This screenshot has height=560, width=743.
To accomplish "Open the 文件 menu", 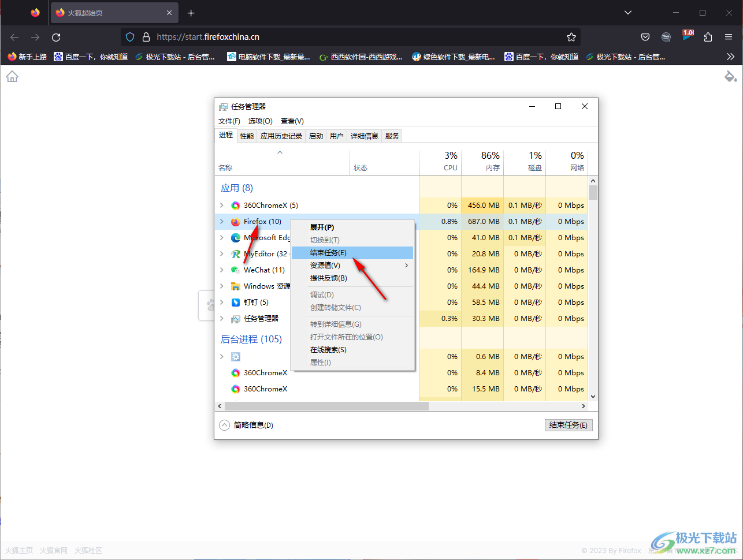I will pyautogui.click(x=229, y=121).
